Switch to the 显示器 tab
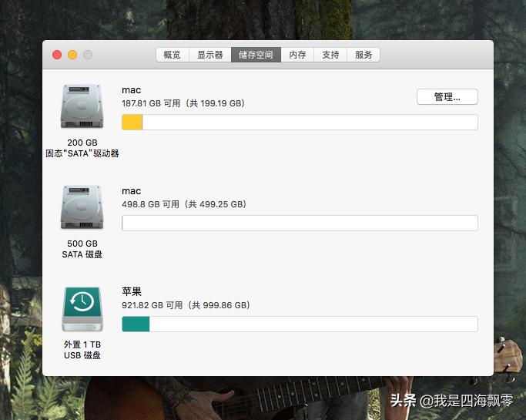This screenshot has width=526, height=420. click(x=210, y=55)
